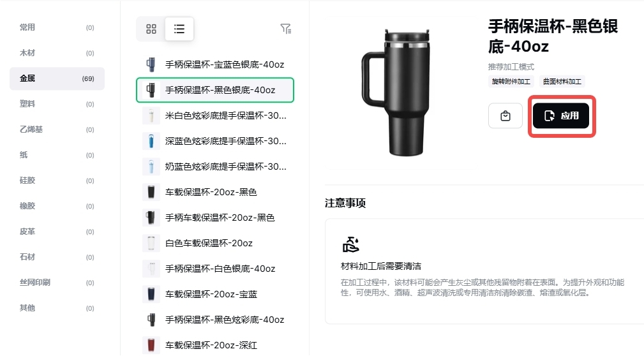Click the 白色车载保温杯-20oz white cup icon
Image resolution: width=644 pixels, height=363 pixels.
coord(151,243)
